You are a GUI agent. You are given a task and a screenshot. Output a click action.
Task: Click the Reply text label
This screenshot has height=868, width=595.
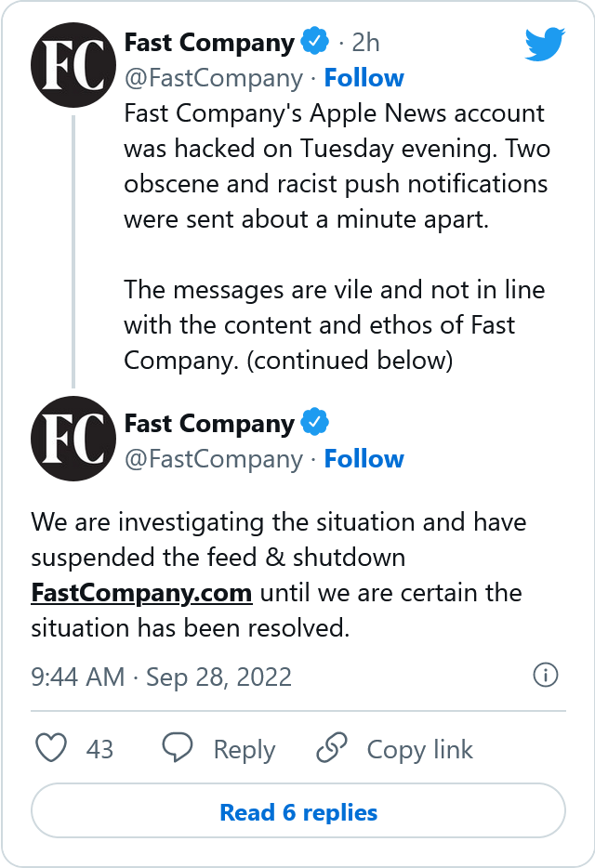[x=245, y=750]
